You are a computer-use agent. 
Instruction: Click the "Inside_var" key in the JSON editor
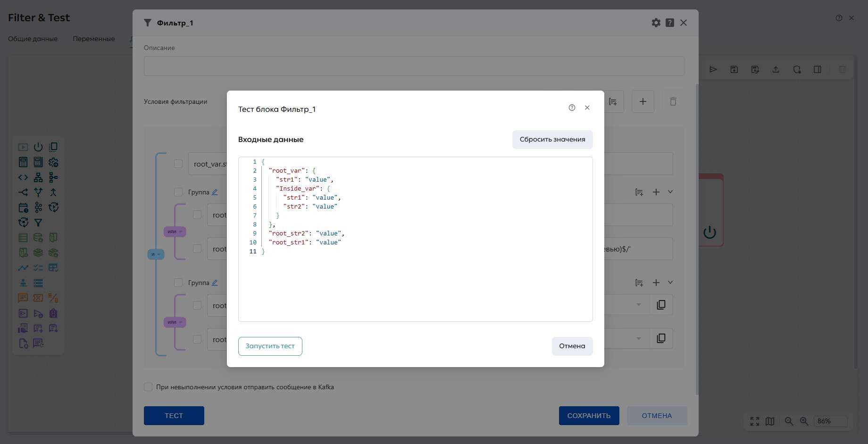tap(298, 189)
